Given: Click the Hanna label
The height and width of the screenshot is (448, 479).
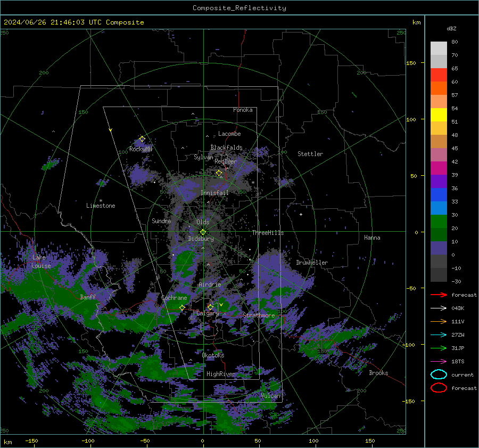Looking at the screenshot, I should click(x=372, y=238).
